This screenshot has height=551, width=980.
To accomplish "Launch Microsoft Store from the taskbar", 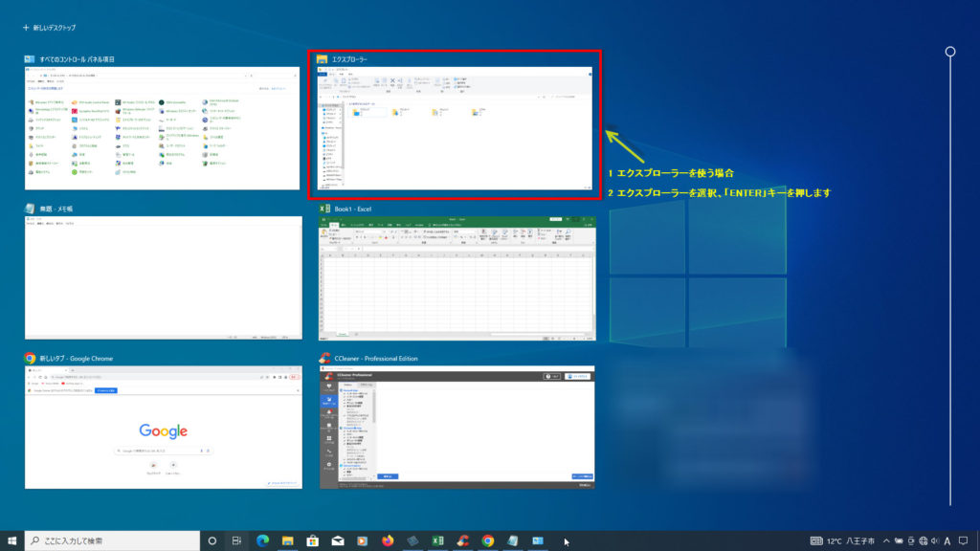I will 312,540.
